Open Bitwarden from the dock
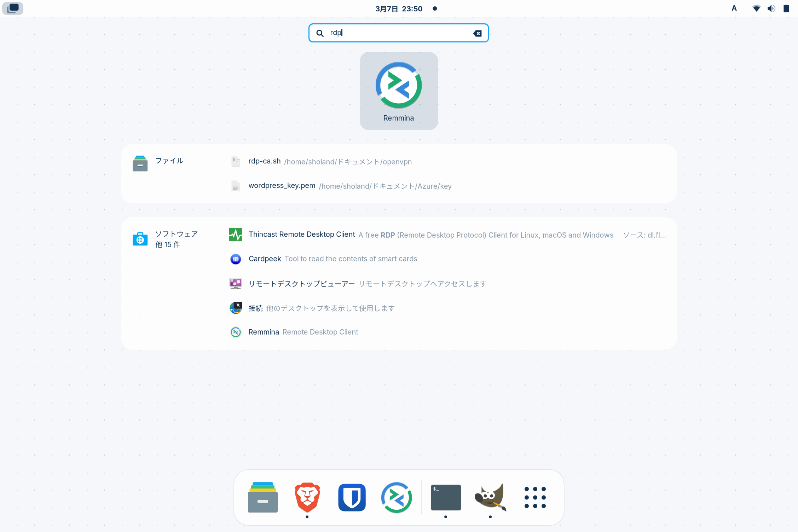The width and height of the screenshot is (798, 532). coord(352,497)
